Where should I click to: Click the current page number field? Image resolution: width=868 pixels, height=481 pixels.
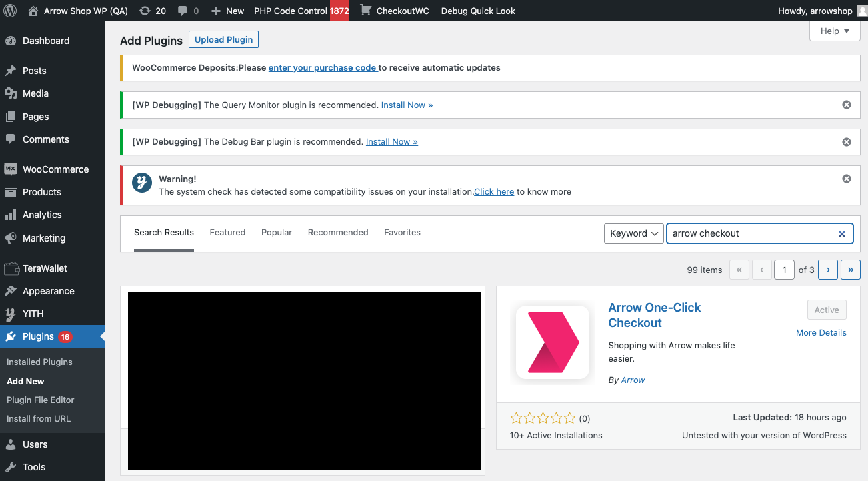click(784, 270)
